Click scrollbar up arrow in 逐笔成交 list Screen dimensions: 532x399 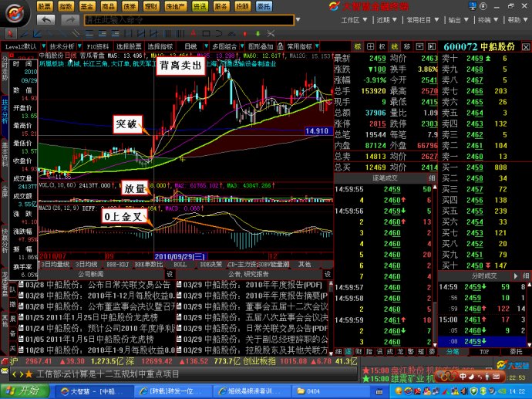point(435,187)
